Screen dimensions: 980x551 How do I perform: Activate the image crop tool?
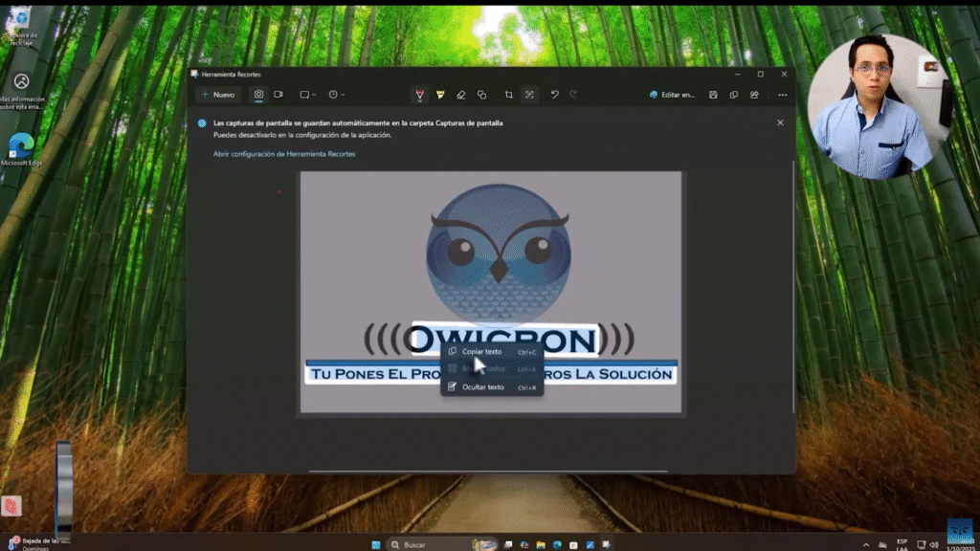tap(508, 95)
